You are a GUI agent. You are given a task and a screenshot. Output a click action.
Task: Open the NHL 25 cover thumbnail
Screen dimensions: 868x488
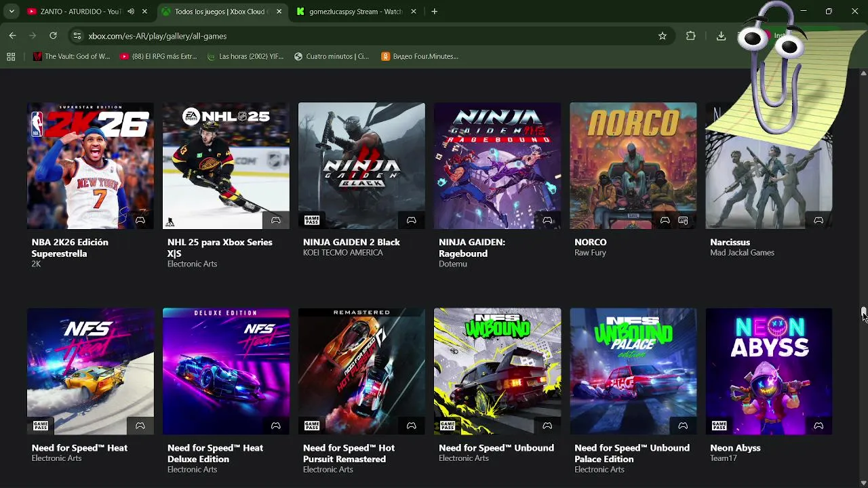[226, 166]
